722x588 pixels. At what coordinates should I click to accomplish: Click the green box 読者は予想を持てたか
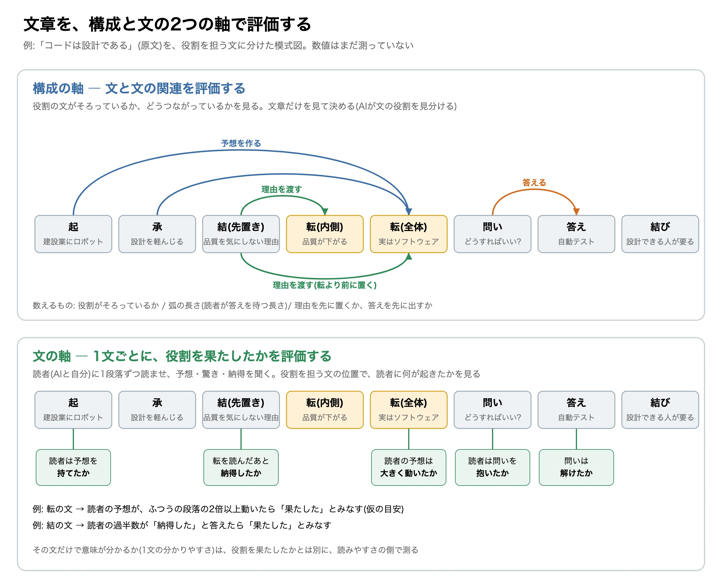click(73, 467)
